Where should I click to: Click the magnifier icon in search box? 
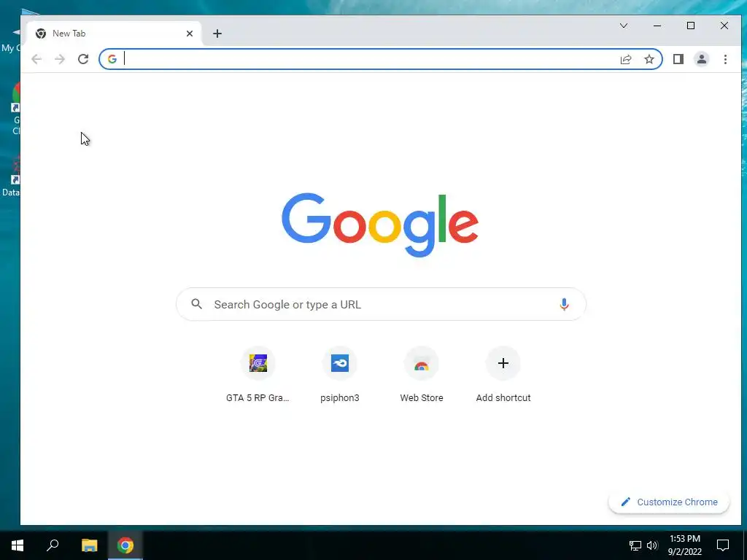coord(197,304)
